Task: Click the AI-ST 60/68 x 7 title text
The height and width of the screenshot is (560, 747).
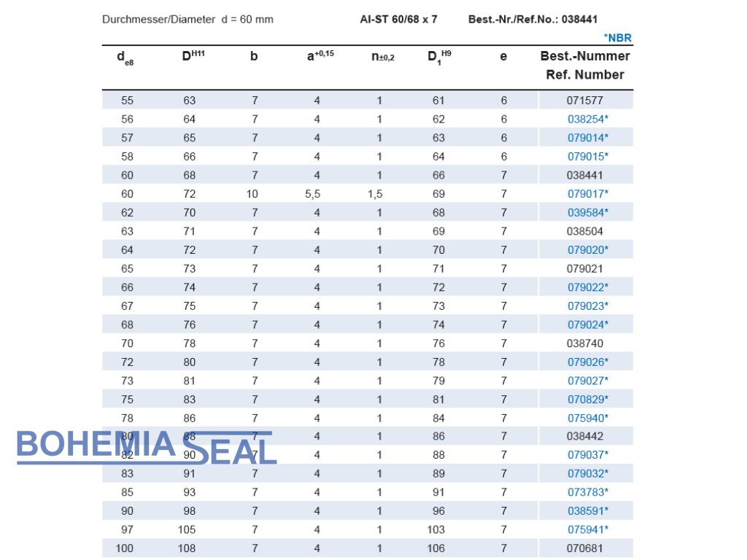Action: click(x=398, y=19)
